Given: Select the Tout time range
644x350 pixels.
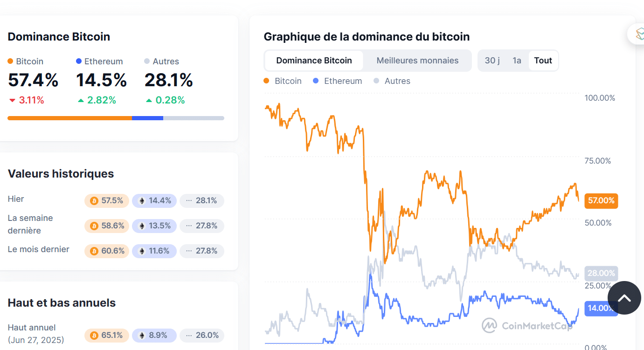Looking at the screenshot, I should pos(543,61).
